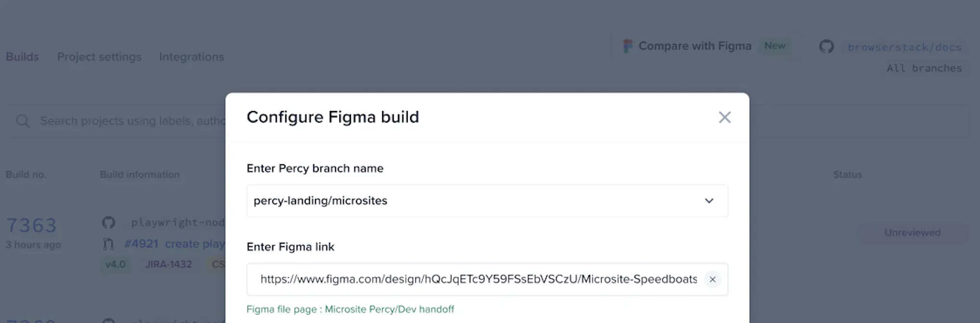
Task: Open pull request #4921 link
Action: pyautogui.click(x=141, y=244)
